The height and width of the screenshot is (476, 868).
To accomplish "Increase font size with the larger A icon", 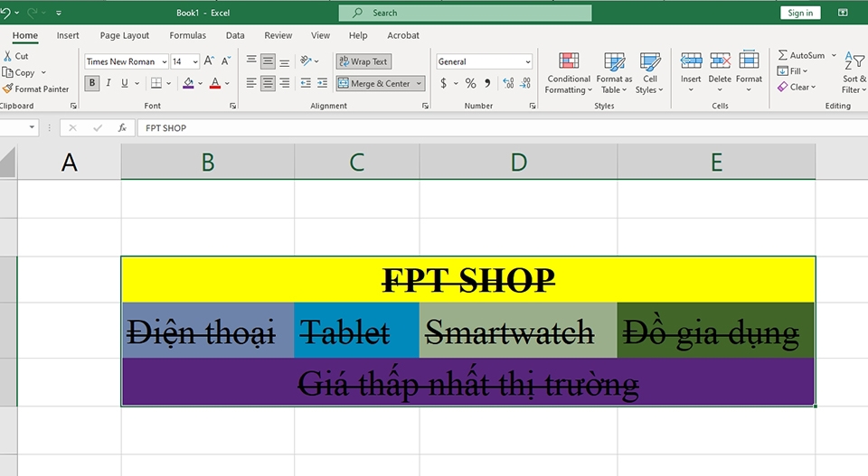I will click(x=209, y=61).
